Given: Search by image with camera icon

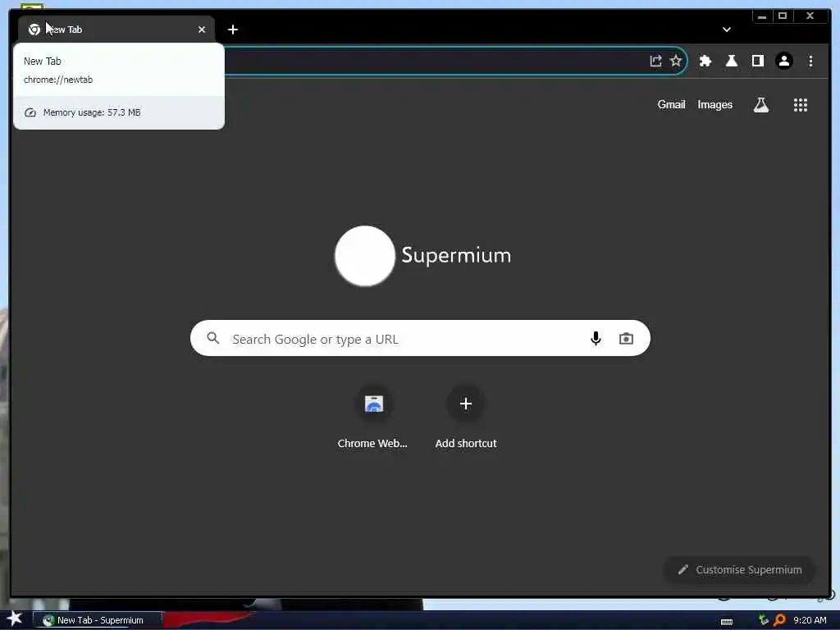Looking at the screenshot, I should [626, 338].
